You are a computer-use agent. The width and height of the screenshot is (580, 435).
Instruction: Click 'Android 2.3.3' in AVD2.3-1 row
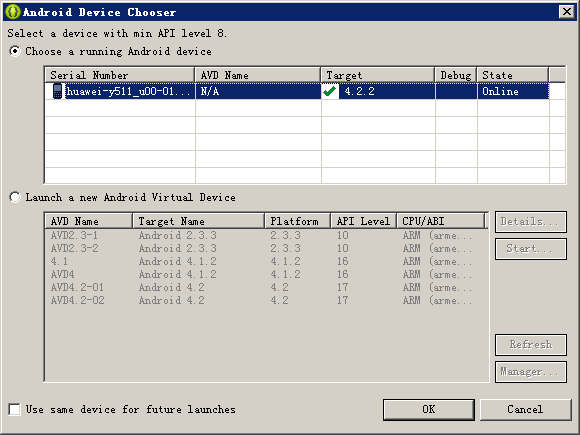tap(178, 235)
